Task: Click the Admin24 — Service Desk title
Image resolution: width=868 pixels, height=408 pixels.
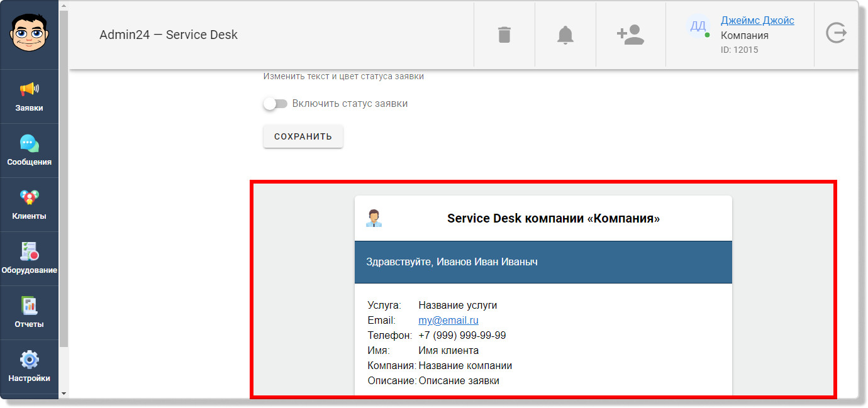Action: (x=169, y=35)
